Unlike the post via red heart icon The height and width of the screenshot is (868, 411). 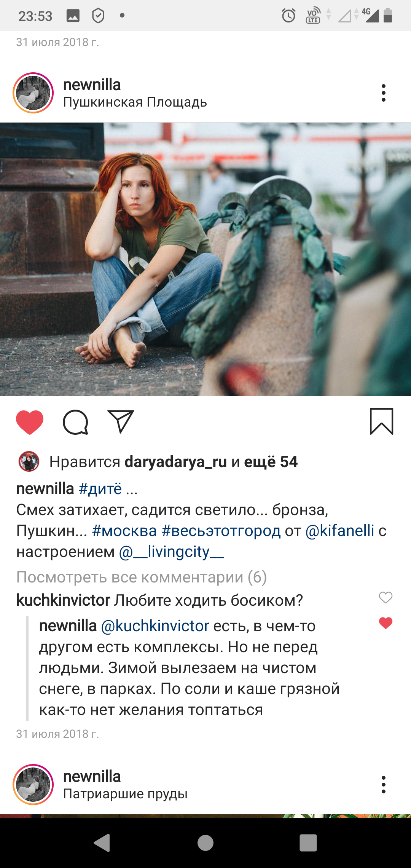pos(30,422)
